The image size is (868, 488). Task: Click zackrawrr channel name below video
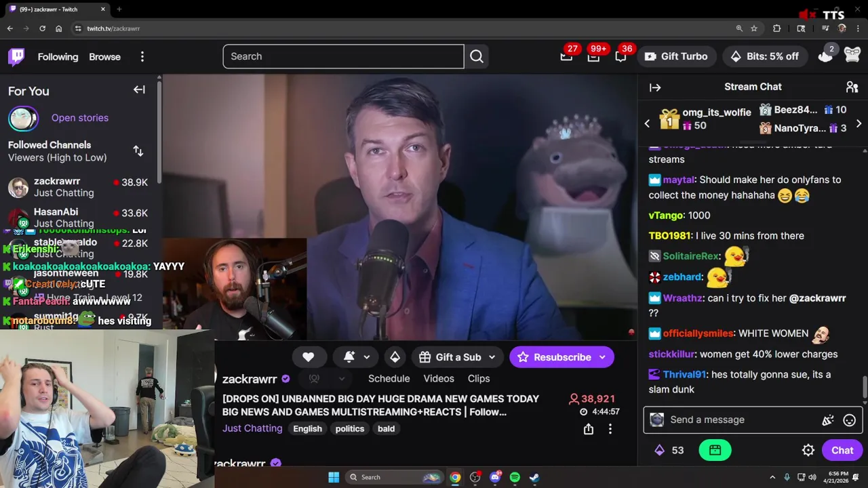coord(250,379)
